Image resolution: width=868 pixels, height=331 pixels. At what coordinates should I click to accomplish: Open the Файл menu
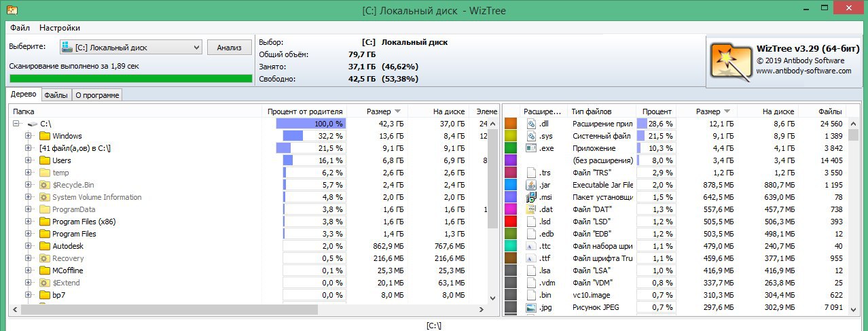(20, 28)
